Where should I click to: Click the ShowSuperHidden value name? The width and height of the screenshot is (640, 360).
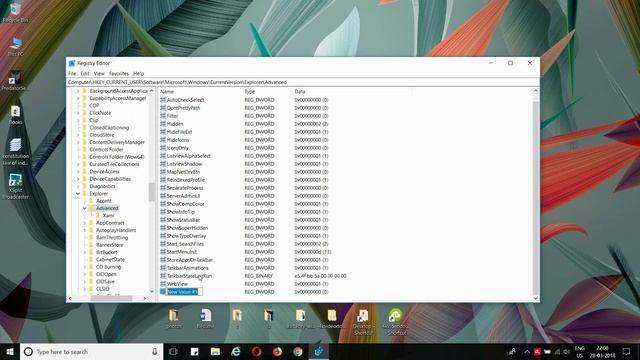[x=187, y=228]
